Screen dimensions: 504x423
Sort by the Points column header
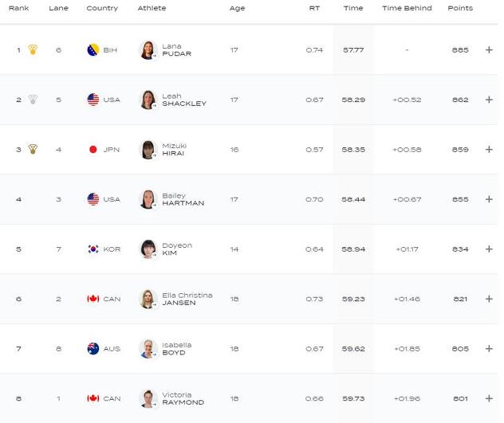click(460, 8)
